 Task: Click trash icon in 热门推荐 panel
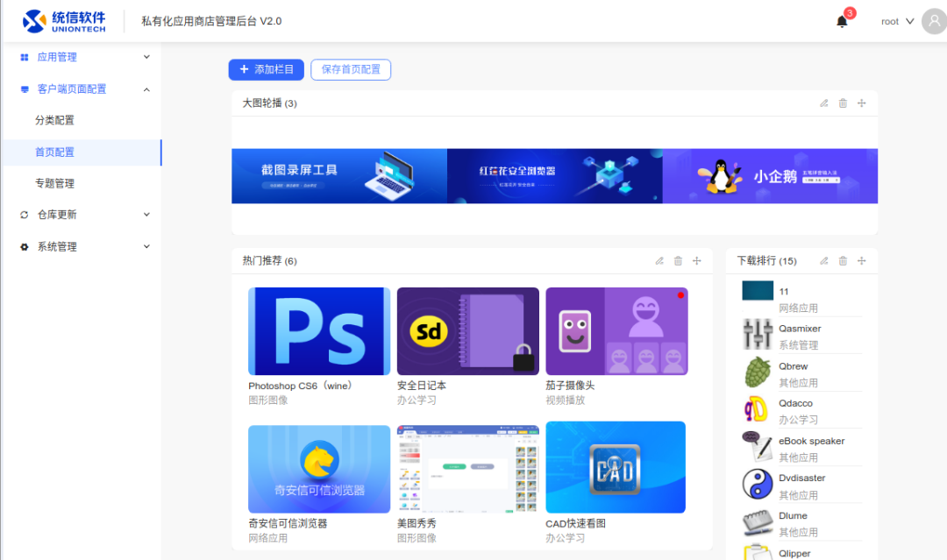tap(678, 261)
